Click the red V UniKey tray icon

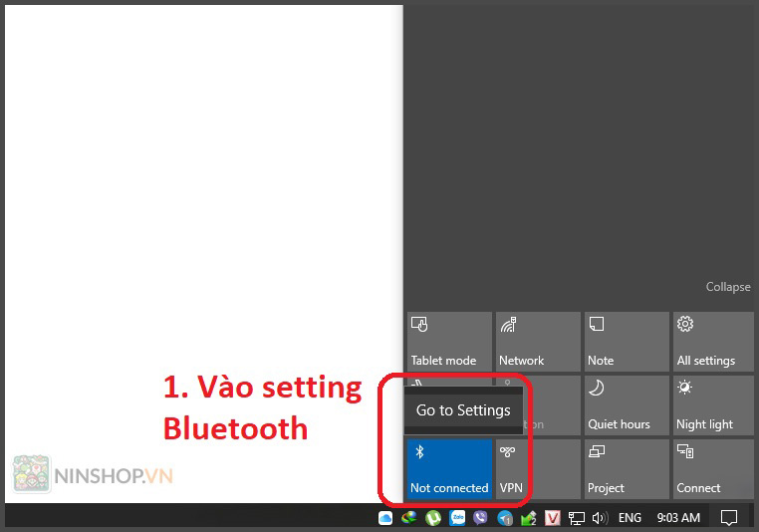coord(552,518)
